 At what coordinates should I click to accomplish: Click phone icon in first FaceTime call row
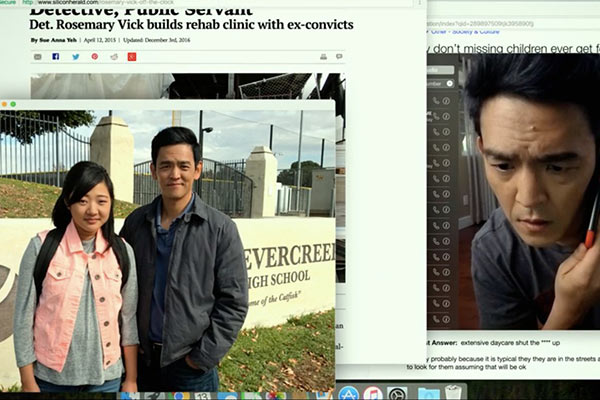pyautogui.click(x=436, y=101)
